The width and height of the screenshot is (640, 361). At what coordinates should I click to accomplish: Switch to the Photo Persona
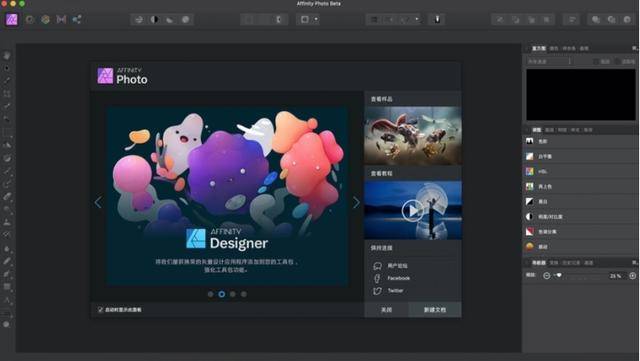12,19
